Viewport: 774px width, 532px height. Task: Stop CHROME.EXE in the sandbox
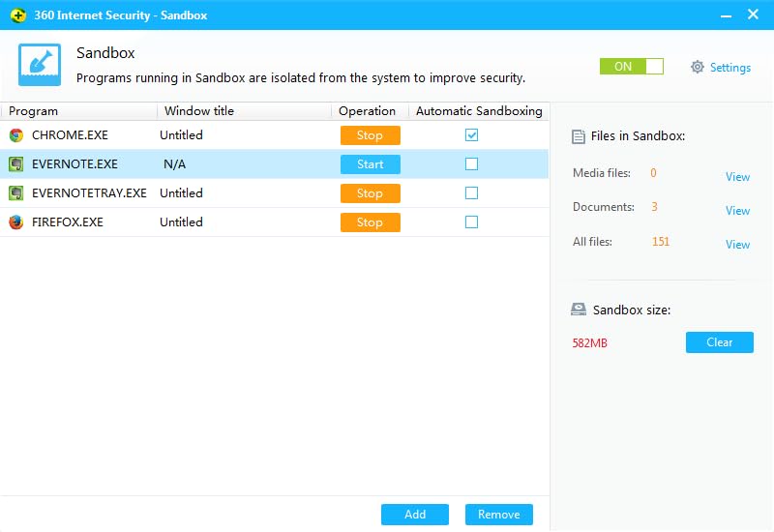pyautogui.click(x=370, y=135)
